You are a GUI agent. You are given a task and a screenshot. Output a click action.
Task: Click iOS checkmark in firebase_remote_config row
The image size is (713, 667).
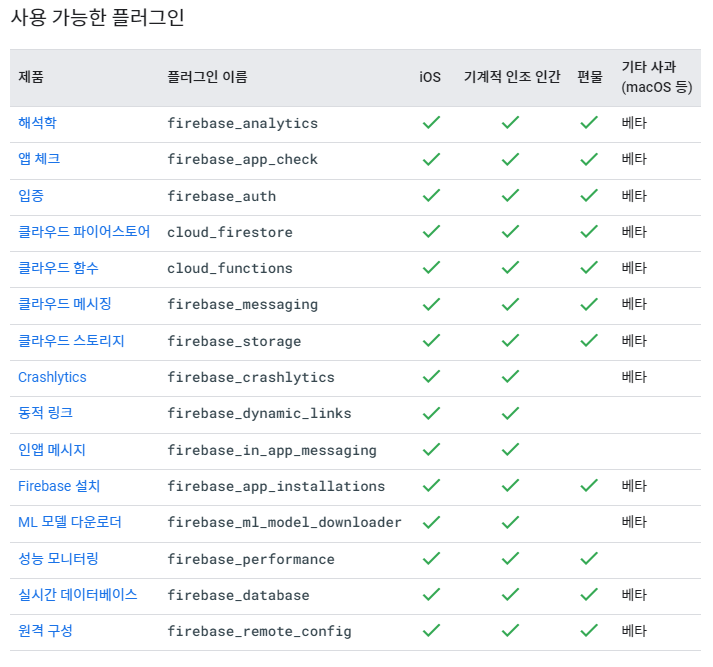point(431,630)
